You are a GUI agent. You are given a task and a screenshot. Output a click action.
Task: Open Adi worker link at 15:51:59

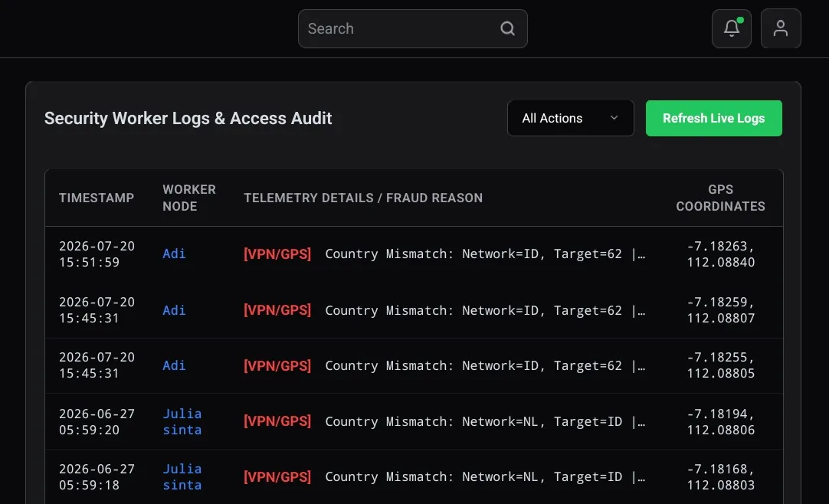174,254
